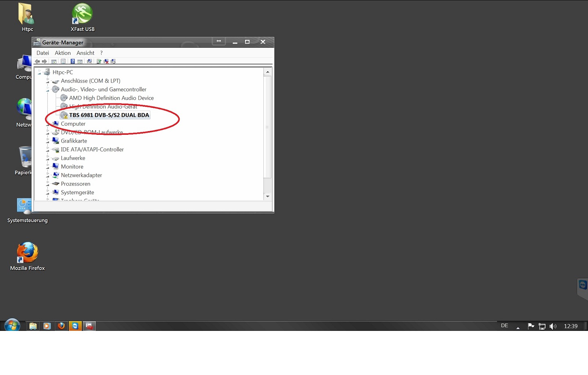Collapse the Htpc-PC root node
588x375 pixels.
coord(40,72)
